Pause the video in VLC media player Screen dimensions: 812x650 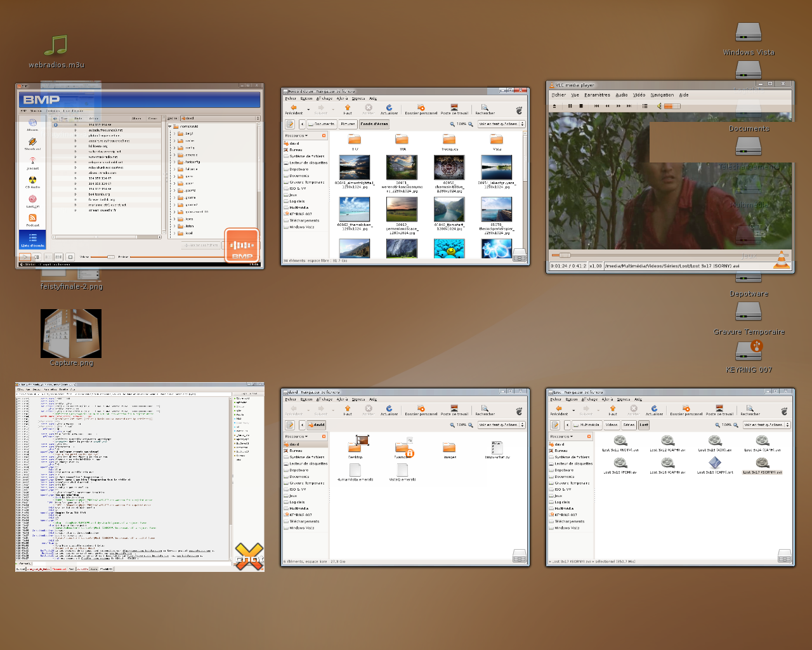570,106
